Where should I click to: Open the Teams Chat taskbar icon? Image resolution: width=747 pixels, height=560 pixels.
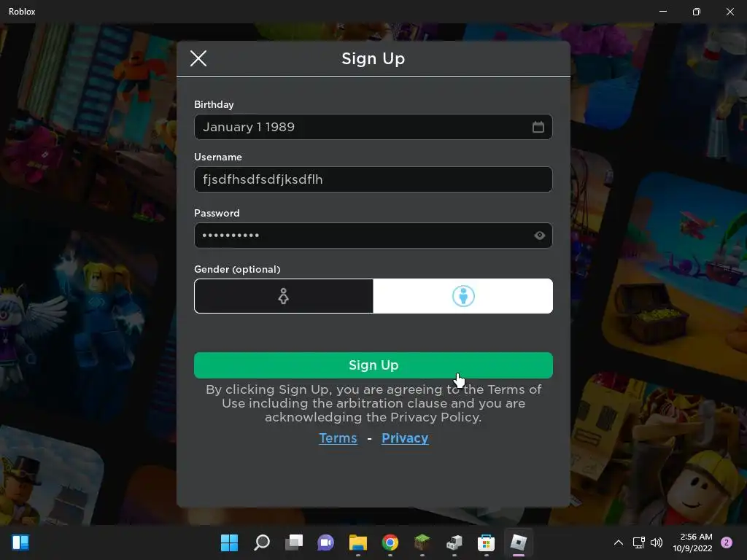pyautogui.click(x=326, y=542)
